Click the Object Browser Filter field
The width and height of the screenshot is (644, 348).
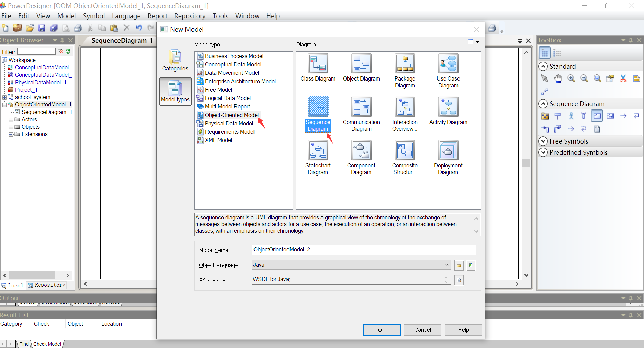[x=36, y=51]
